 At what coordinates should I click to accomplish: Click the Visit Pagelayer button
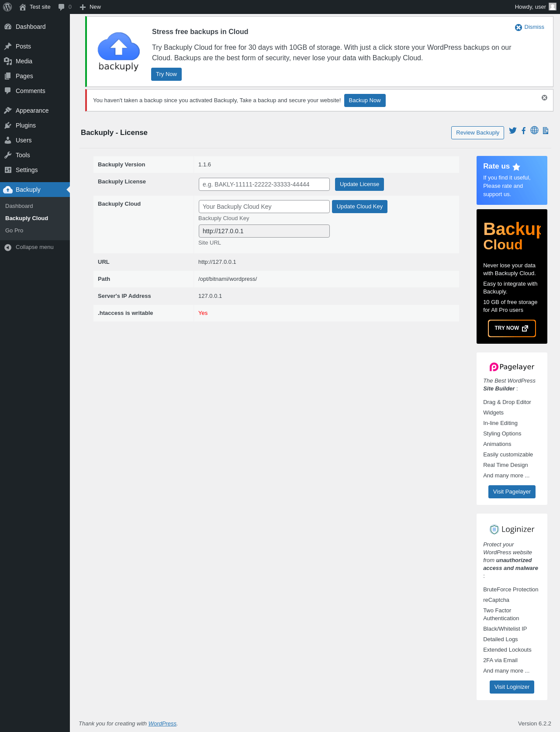512,492
